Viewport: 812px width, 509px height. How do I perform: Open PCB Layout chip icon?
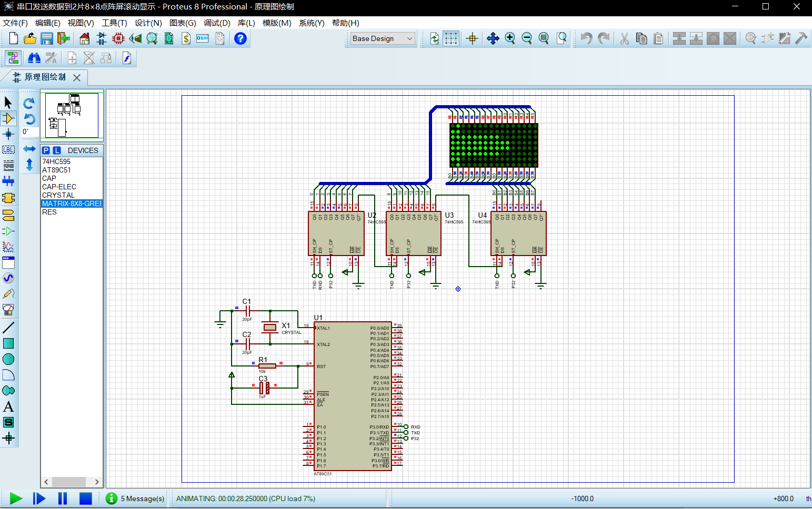tap(118, 38)
